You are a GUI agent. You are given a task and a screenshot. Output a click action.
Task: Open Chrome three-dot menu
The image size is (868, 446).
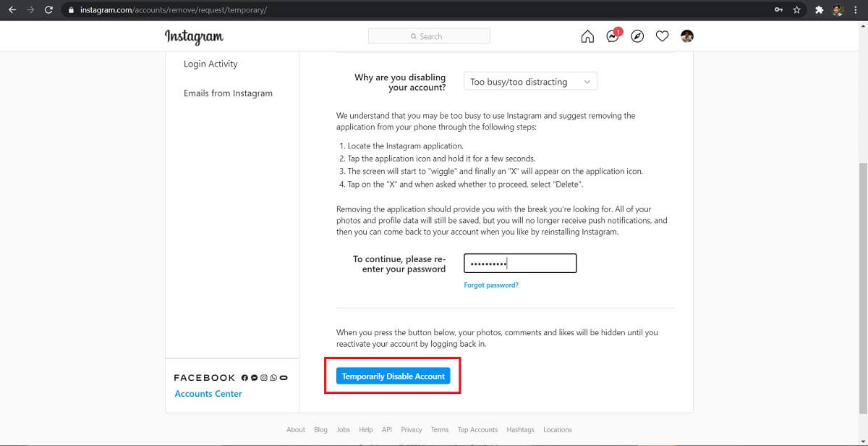[x=856, y=10]
